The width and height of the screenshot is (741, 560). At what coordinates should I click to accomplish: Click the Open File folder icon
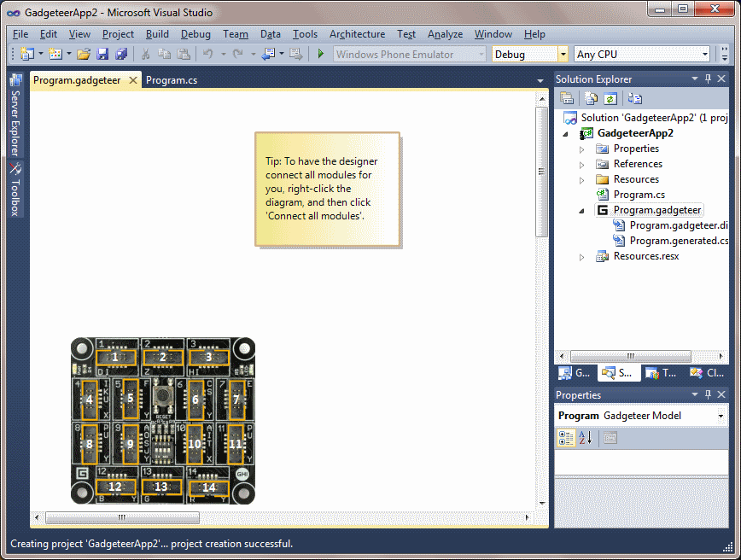[x=84, y=55]
